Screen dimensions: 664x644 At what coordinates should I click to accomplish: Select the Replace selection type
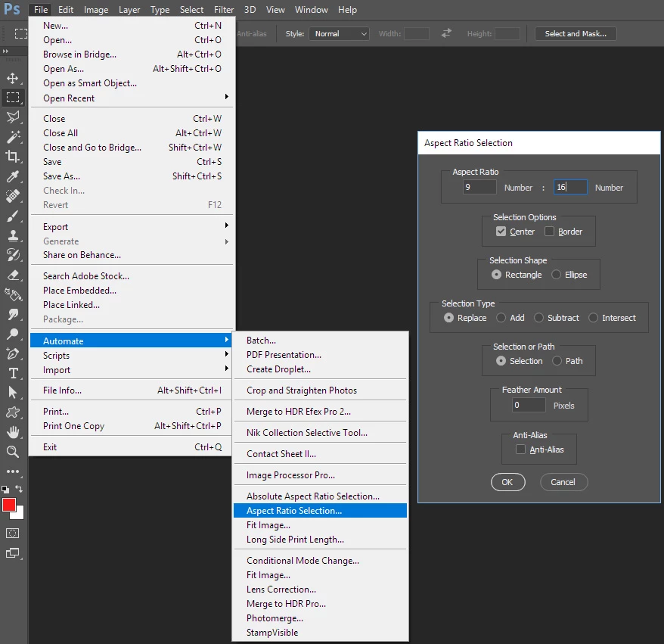click(448, 318)
